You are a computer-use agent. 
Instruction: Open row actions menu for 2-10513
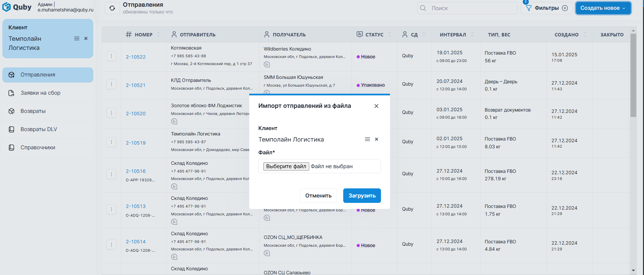click(x=111, y=209)
